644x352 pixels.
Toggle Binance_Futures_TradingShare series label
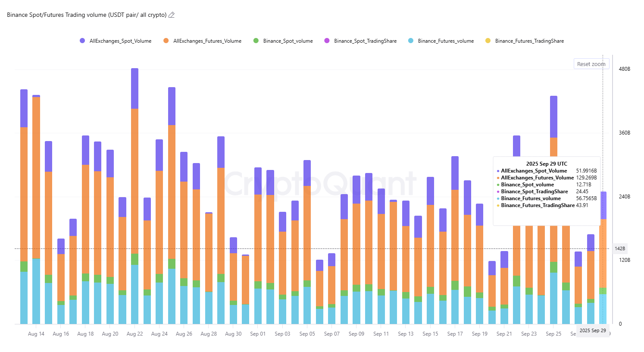529,41
